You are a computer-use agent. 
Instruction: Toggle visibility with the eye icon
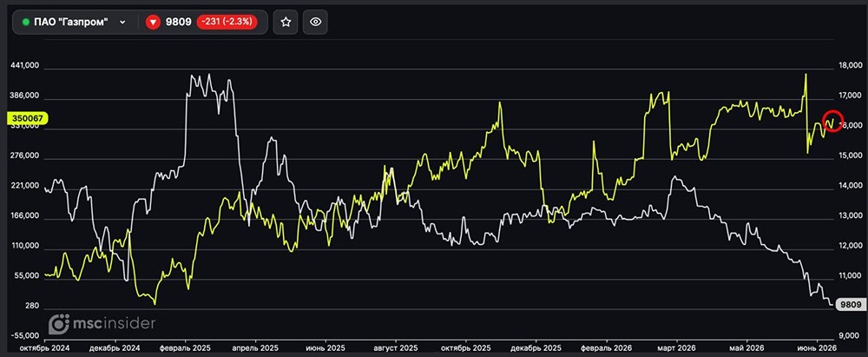click(x=316, y=23)
